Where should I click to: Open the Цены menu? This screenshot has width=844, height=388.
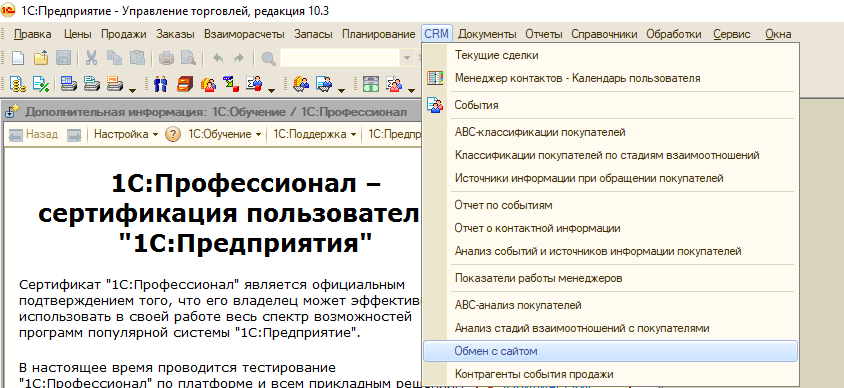(x=78, y=34)
